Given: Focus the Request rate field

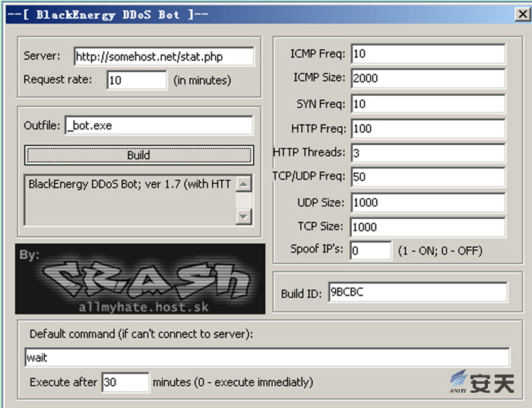Looking at the screenshot, I should click(x=137, y=80).
